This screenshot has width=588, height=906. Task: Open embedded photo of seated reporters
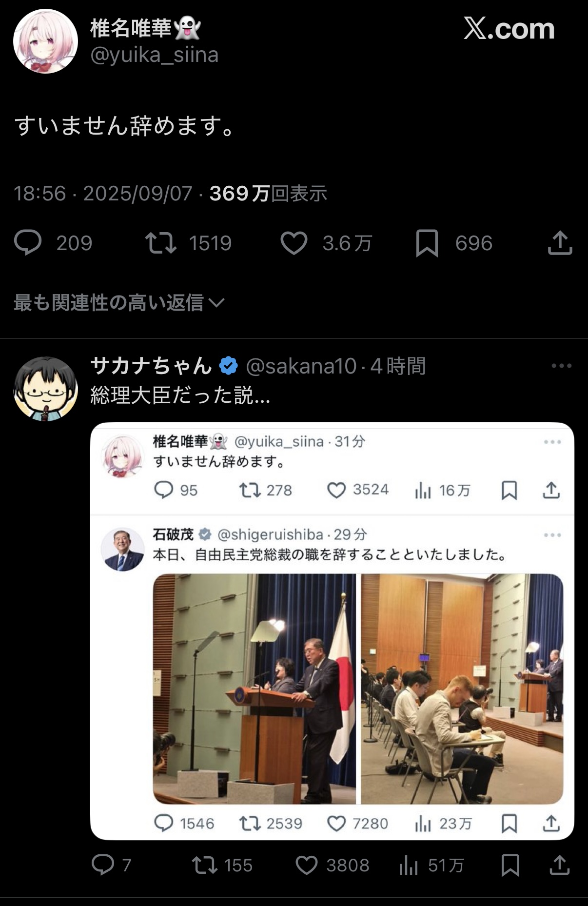(x=462, y=689)
